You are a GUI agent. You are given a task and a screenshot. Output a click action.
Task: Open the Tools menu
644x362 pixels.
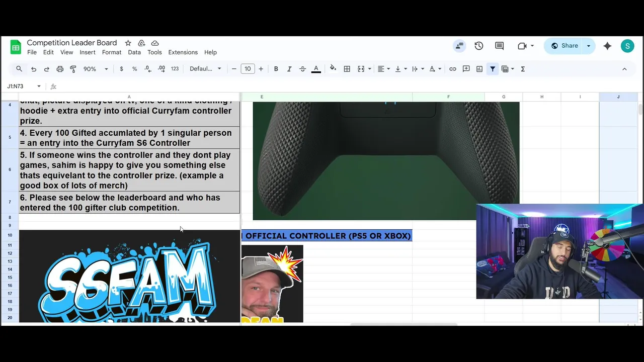pos(154,52)
